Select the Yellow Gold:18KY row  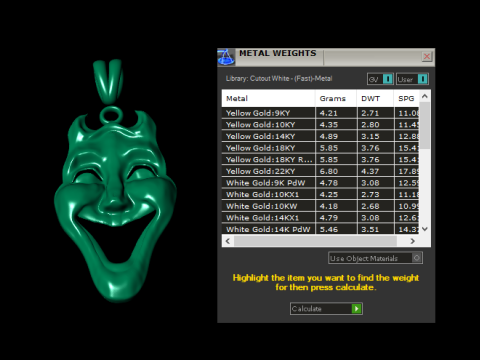[320, 148]
